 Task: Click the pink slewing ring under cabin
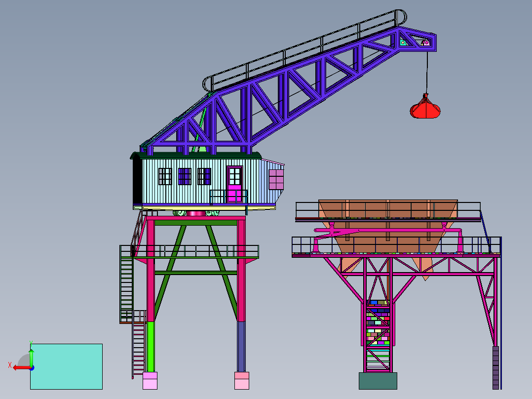pos(196,213)
